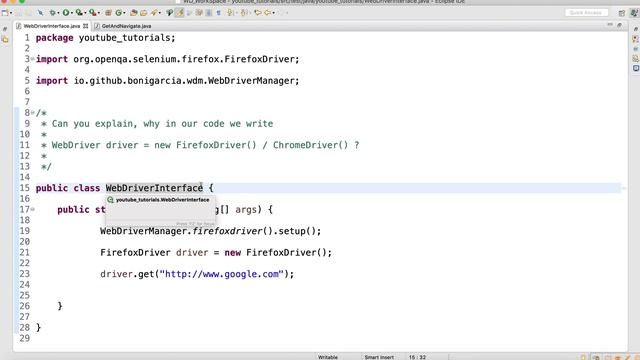The width and height of the screenshot is (640, 360).
Task: Click the Open Type icon
Action: point(133,13)
